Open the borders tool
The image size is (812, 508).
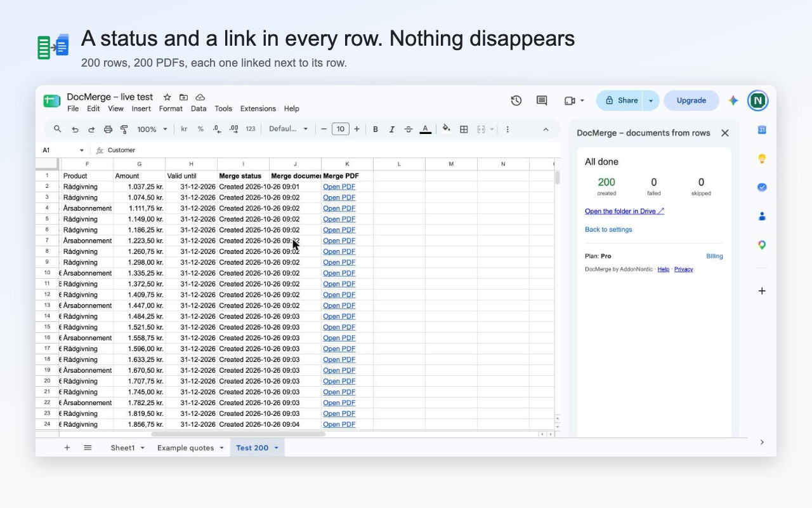(464, 129)
